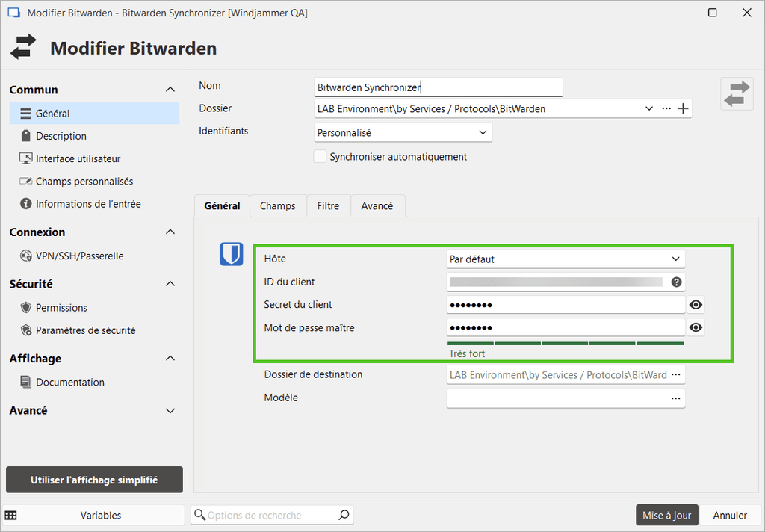Collapse the Sécurité section
This screenshot has width=765, height=532.
click(x=170, y=284)
